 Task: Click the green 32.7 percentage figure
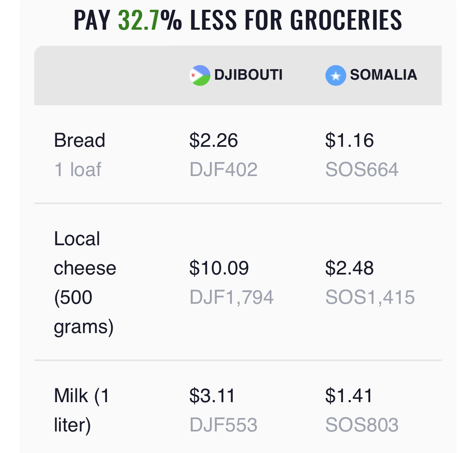[138, 20]
